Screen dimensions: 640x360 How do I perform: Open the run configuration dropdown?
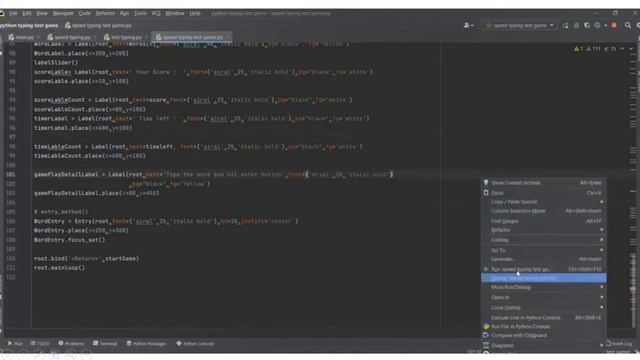click(520, 26)
